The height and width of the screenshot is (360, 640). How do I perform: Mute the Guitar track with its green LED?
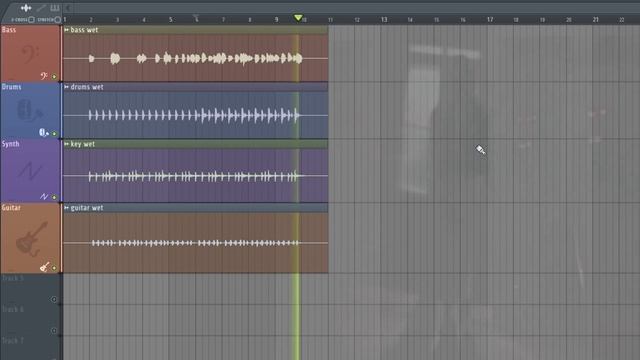pyautogui.click(x=54, y=268)
